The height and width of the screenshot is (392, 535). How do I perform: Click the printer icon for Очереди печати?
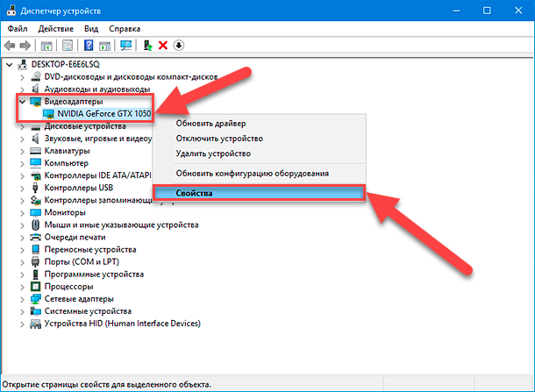pos(35,237)
